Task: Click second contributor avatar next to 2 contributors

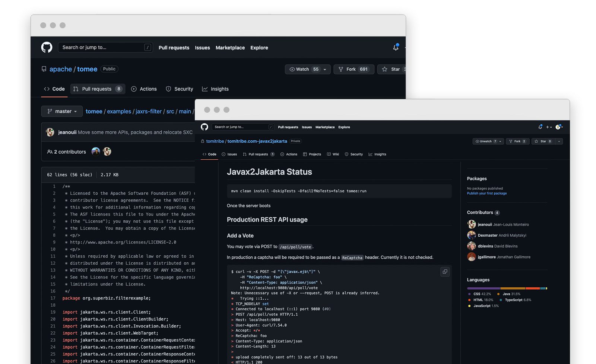Action: point(107,151)
